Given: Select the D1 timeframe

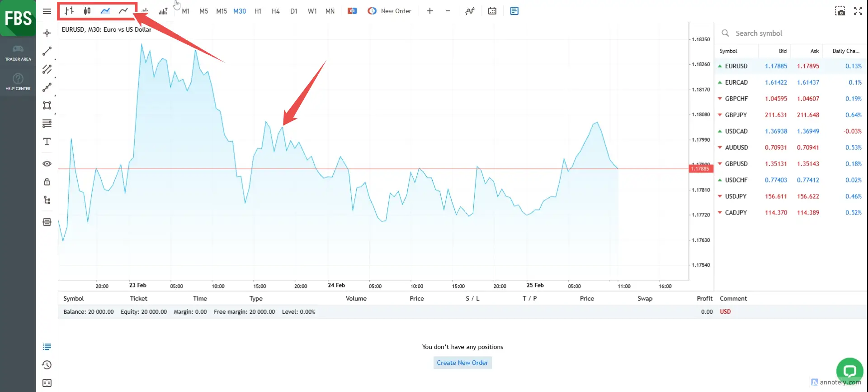Looking at the screenshot, I should [x=294, y=11].
